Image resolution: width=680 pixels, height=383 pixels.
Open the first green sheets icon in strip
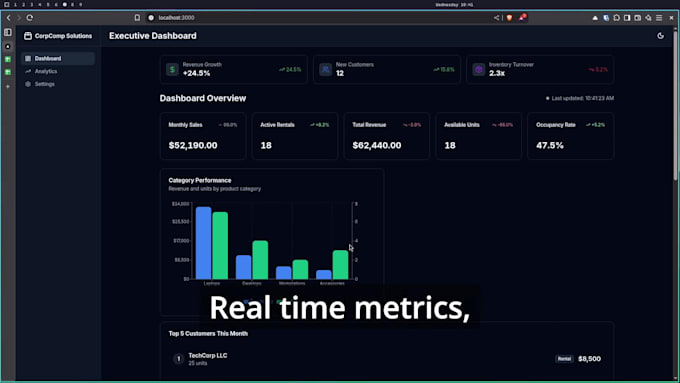8,59
